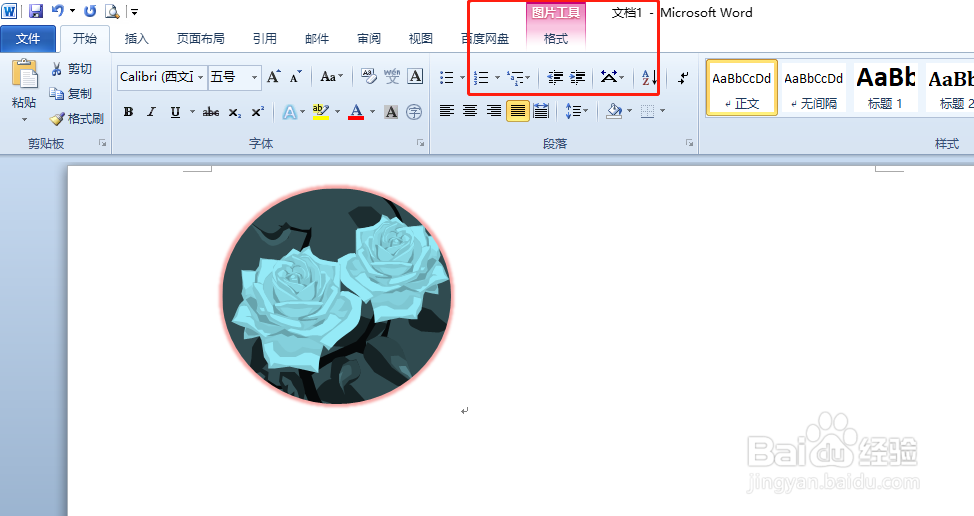
Task: Decrease paragraph indent
Action: pos(555,77)
